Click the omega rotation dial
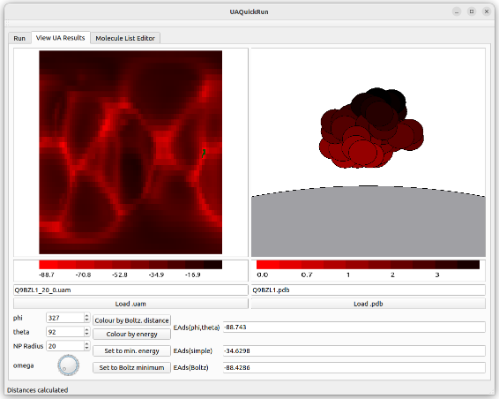This screenshot has height=399, width=499. pos(68,365)
